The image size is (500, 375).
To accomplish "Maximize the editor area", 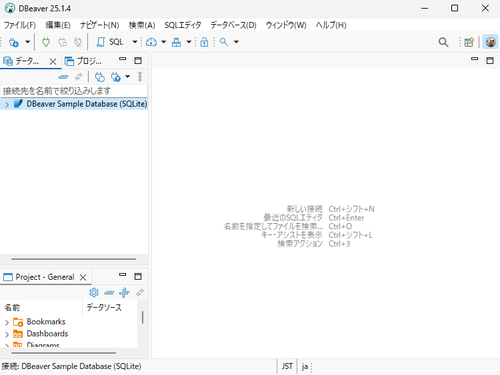I will tap(490, 61).
